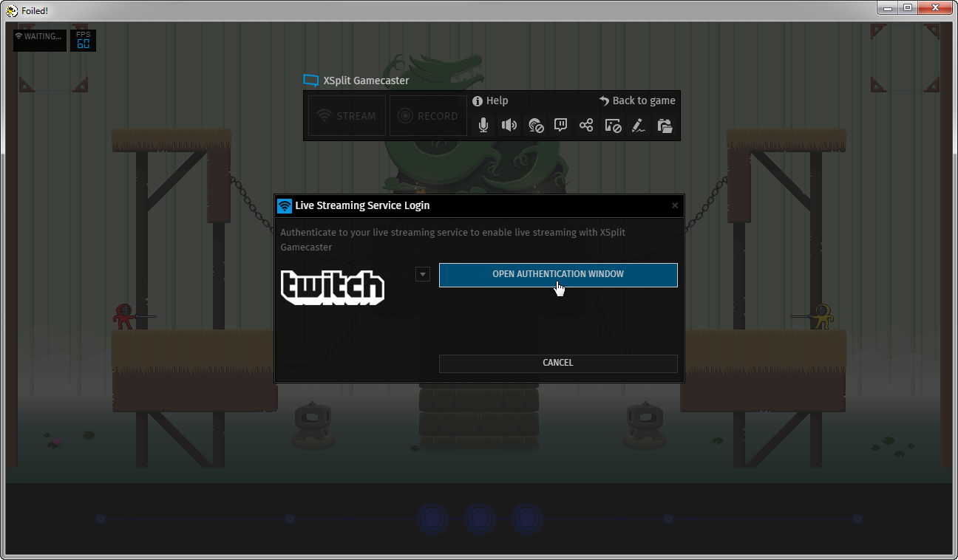Cancel the Live Streaming Service Login
The width and height of the screenshot is (958, 560).
point(558,363)
